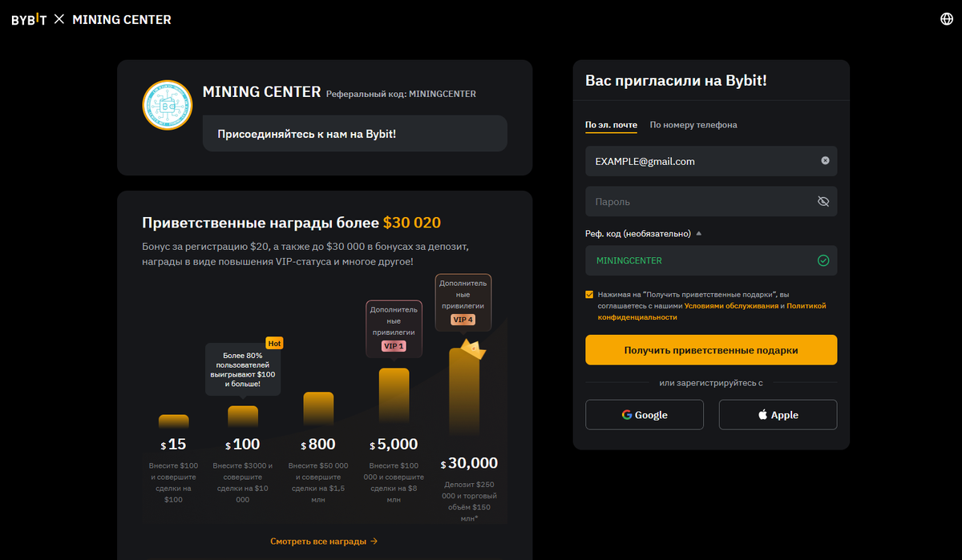Click 'Получить приветственные подарки' button

pyautogui.click(x=711, y=350)
